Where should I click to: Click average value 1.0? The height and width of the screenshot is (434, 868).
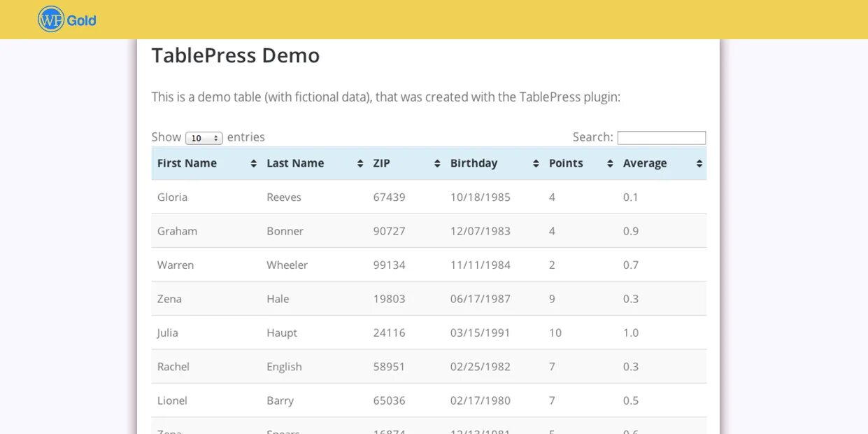pyautogui.click(x=631, y=333)
